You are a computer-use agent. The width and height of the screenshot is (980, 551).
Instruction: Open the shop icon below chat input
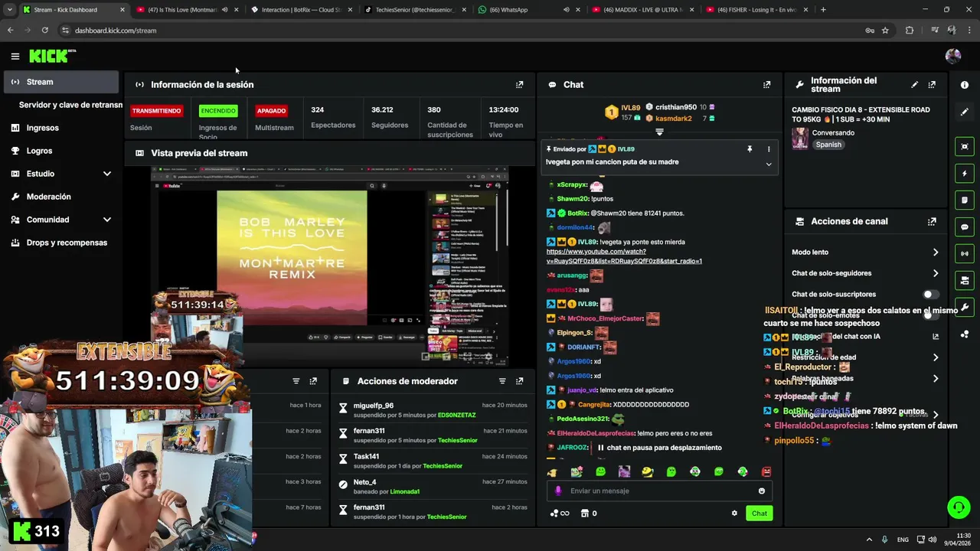(x=585, y=514)
